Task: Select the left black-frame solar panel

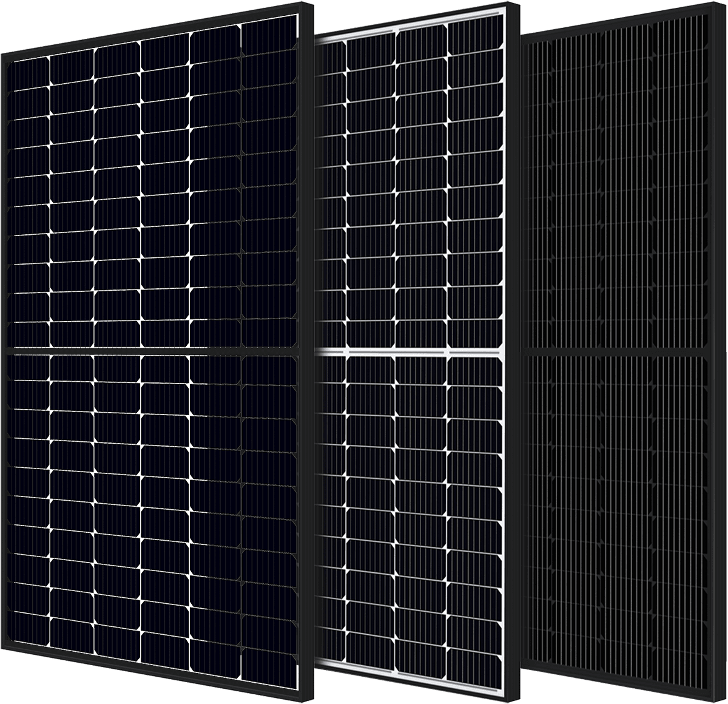Action: tap(157, 352)
